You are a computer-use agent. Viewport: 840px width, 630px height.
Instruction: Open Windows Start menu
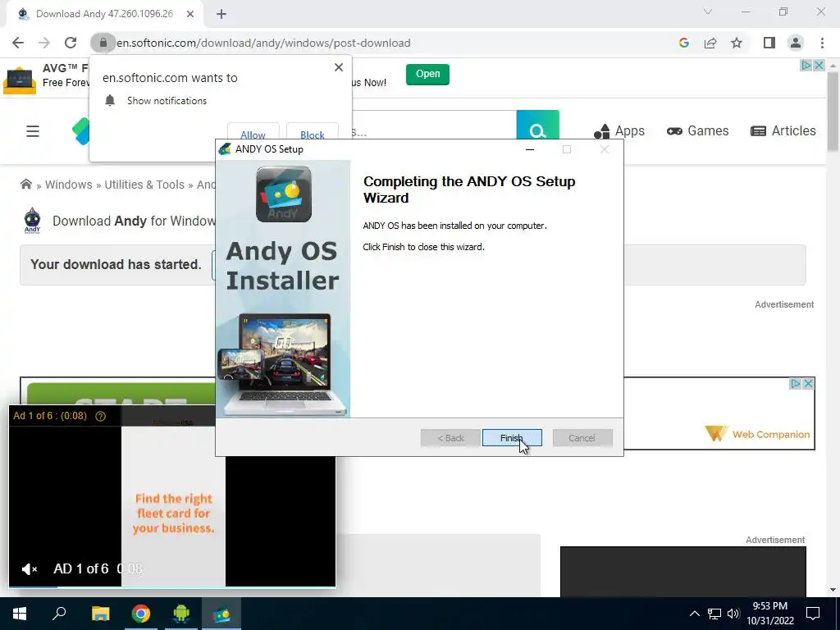tap(20, 614)
